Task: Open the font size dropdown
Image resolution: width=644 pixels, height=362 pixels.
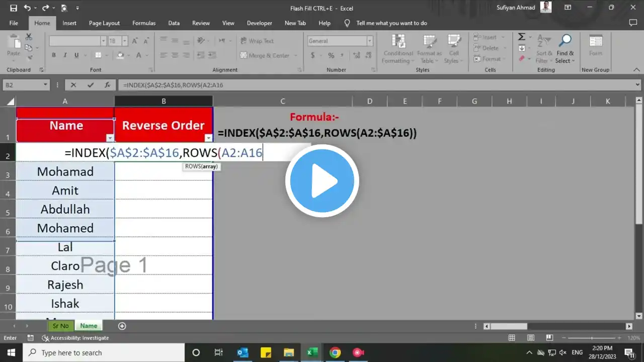Action: tap(125, 41)
